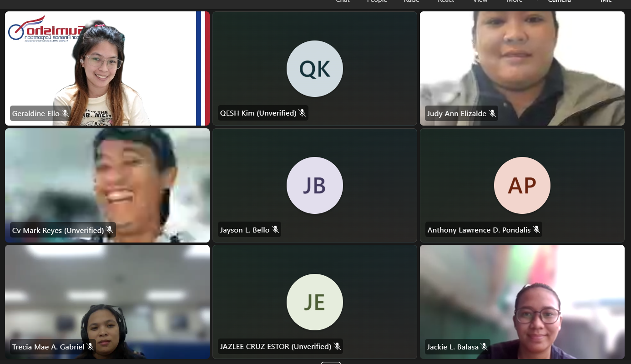Click the name label 'Judy Ann Elizalde'
Screen dimensions: 631x364
pyautogui.click(x=457, y=113)
